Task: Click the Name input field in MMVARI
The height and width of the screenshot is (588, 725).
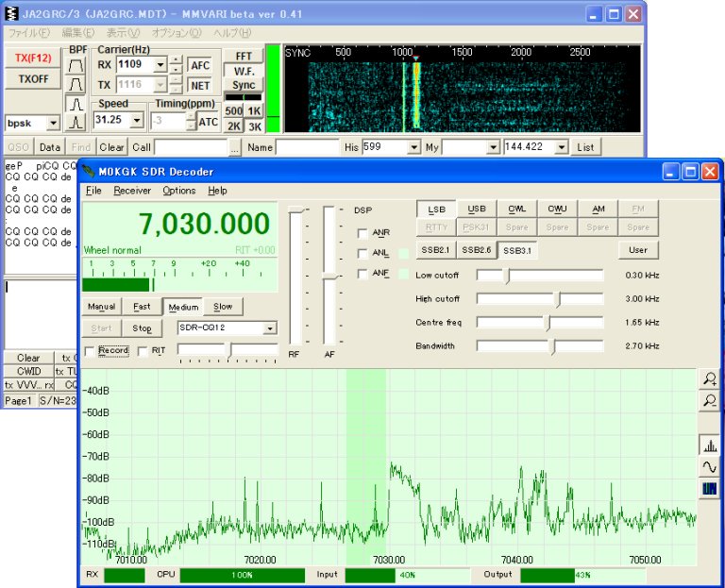Action: point(308,147)
